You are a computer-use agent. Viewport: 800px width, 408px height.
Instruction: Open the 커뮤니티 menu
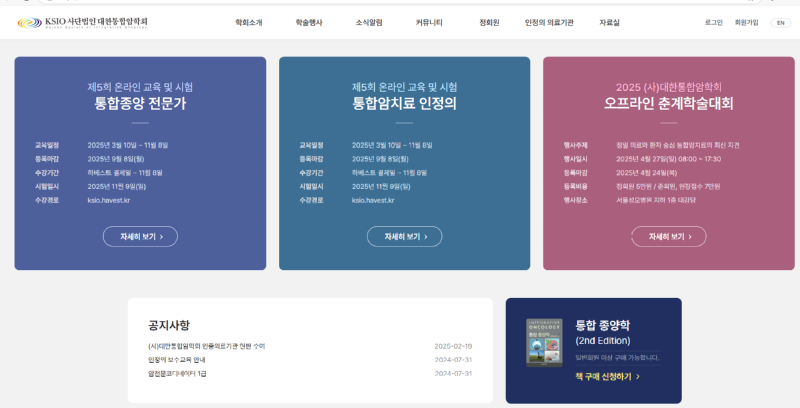429,22
